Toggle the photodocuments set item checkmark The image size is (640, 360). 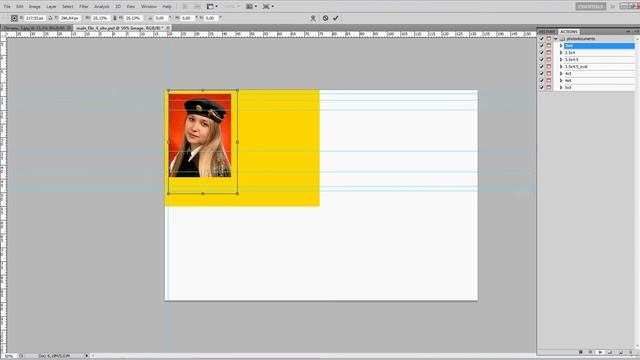tap(542, 39)
